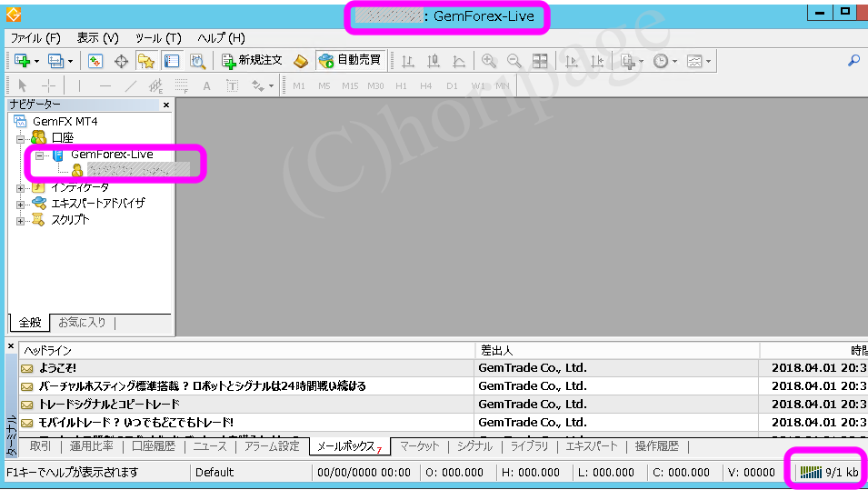Click the tile windows icon

coord(540,61)
